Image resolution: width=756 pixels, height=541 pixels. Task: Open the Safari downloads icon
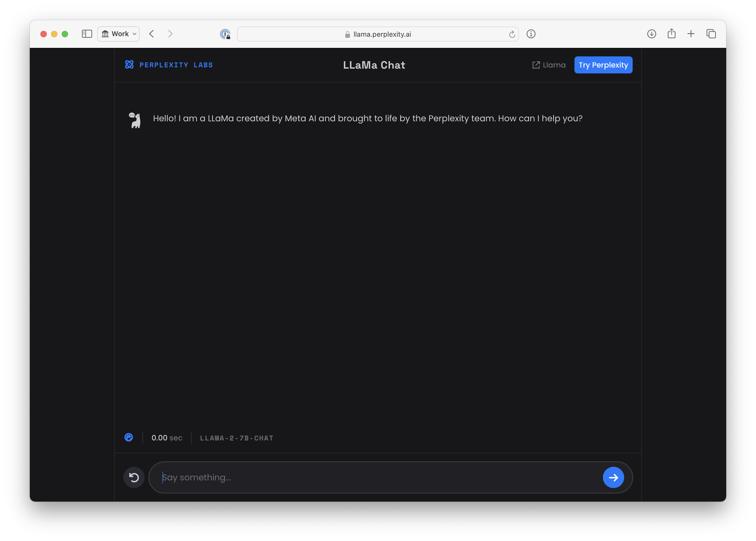(652, 34)
